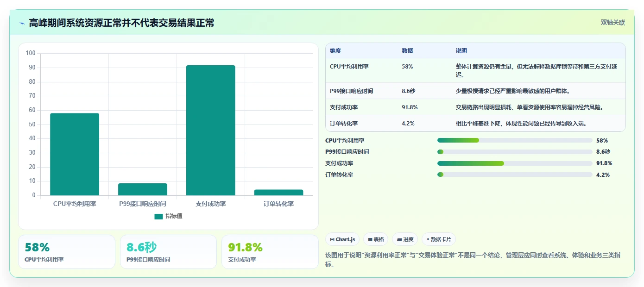The width and height of the screenshot is (644, 287).
Task: Click the 说明 column header
Action: 461,51
